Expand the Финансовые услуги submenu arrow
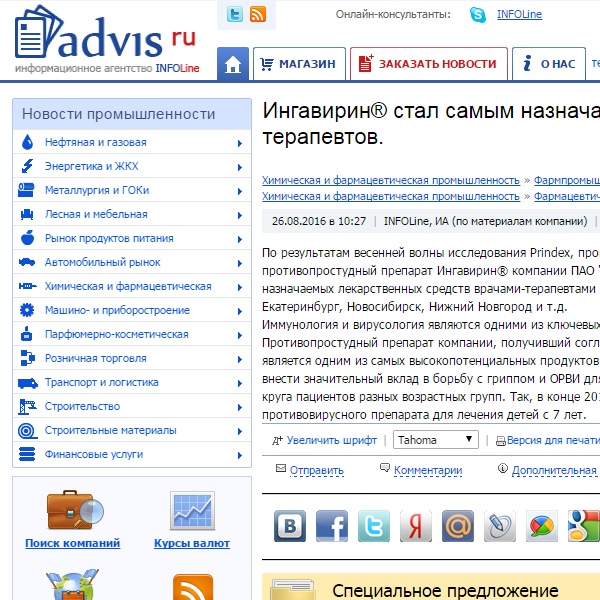The height and width of the screenshot is (600, 600). pos(240,455)
